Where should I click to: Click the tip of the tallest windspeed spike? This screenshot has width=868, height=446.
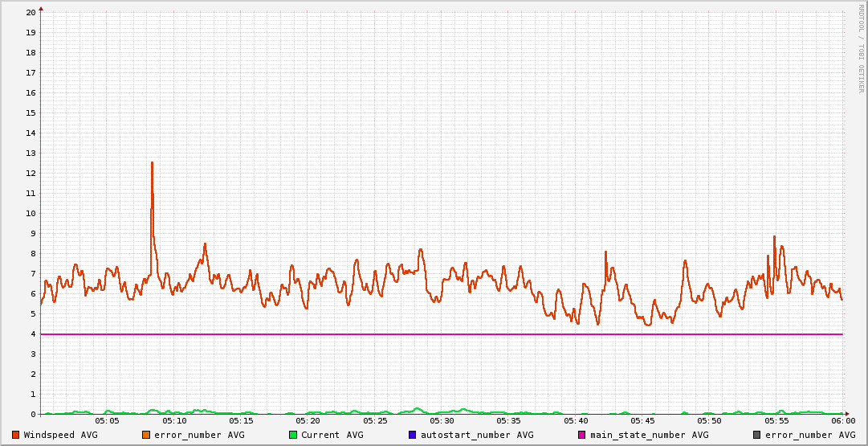[152, 162]
